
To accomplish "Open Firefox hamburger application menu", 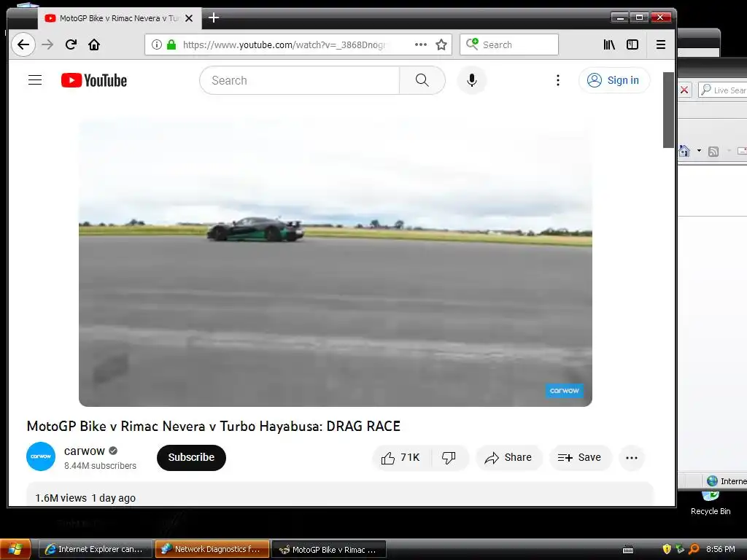I will point(661,44).
